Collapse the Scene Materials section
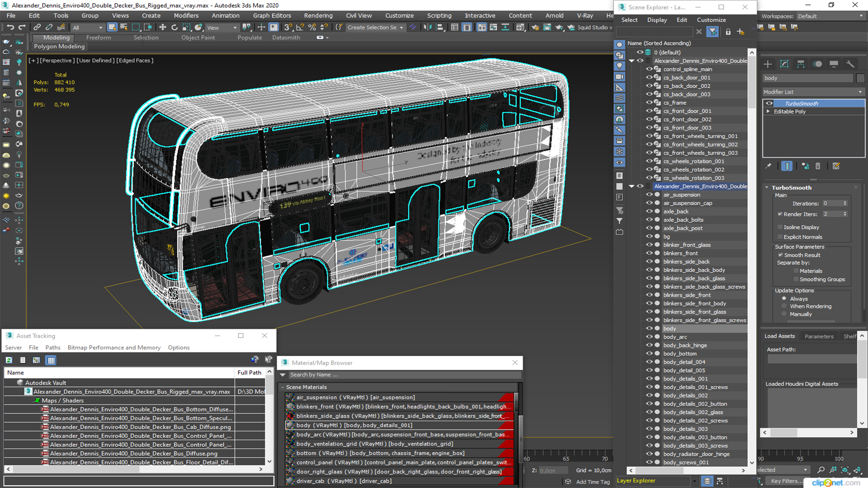This screenshot has height=488, width=868. click(283, 387)
